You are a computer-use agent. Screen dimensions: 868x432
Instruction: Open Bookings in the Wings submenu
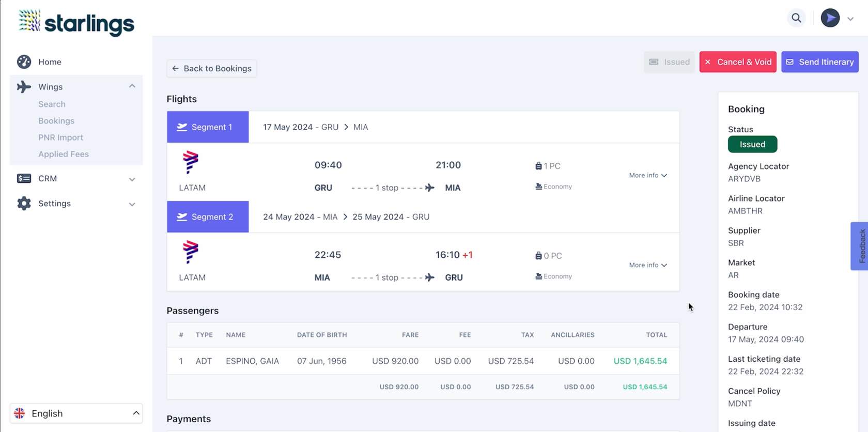56,121
